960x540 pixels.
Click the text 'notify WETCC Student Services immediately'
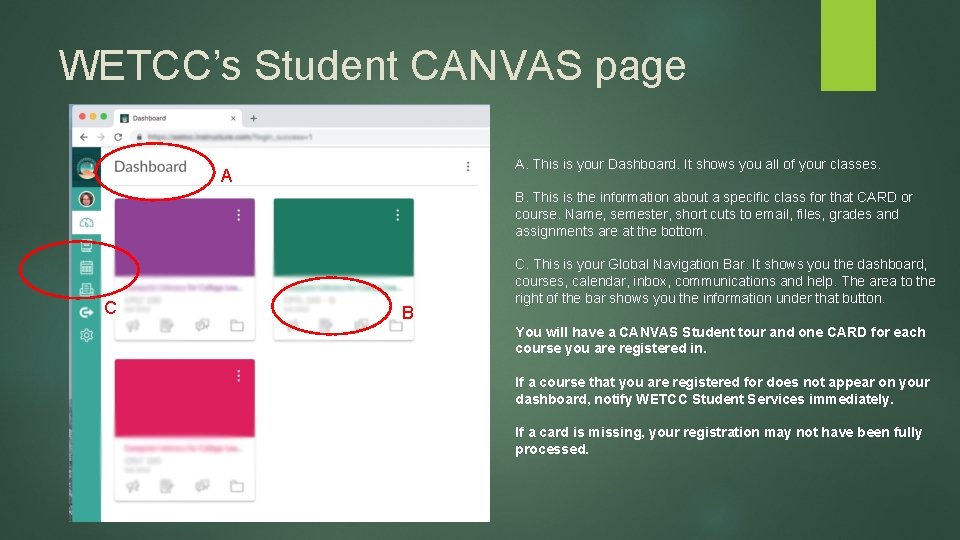(x=744, y=399)
